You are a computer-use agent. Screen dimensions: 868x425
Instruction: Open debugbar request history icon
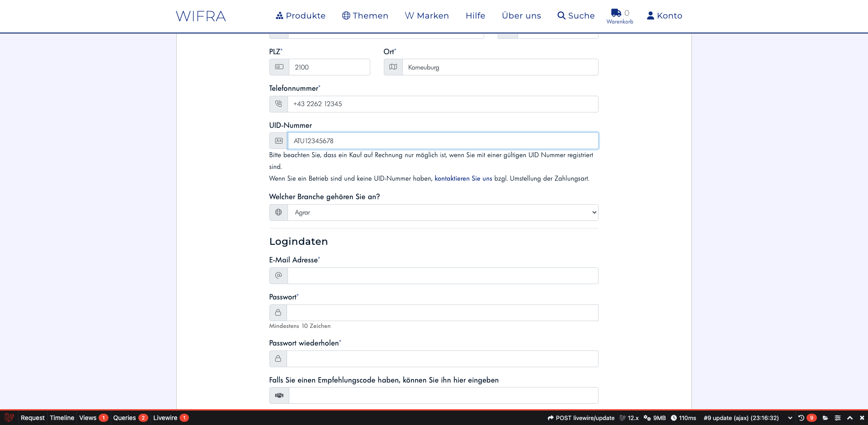801,418
